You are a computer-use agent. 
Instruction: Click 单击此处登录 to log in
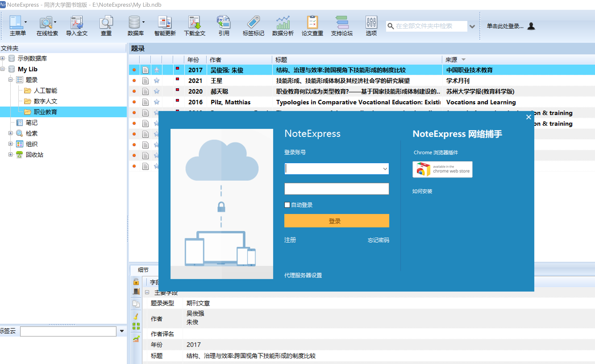[x=505, y=26]
